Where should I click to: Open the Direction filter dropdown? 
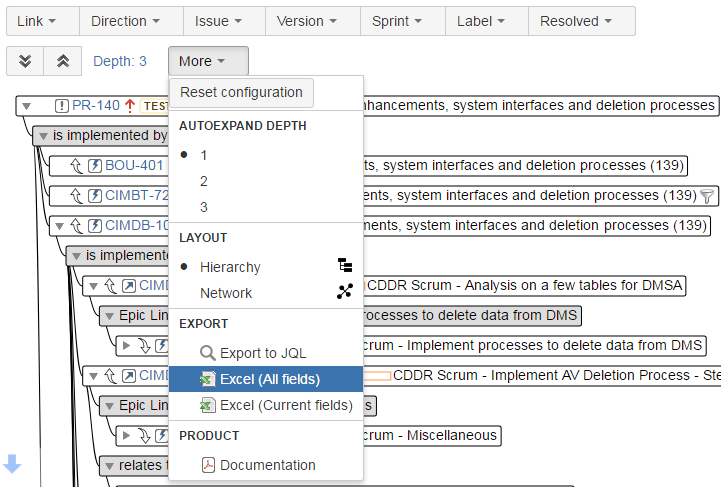point(125,21)
